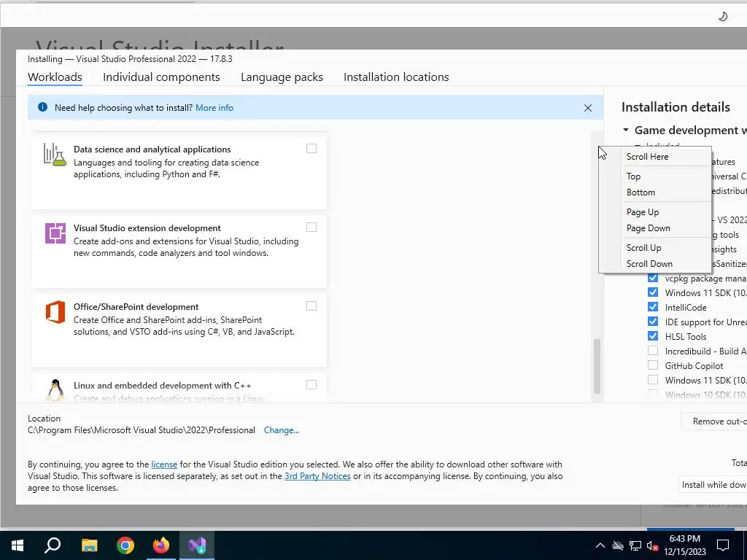Switch to the Workloads tab
The width and height of the screenshot is (747, 560).
click(55, 77)
